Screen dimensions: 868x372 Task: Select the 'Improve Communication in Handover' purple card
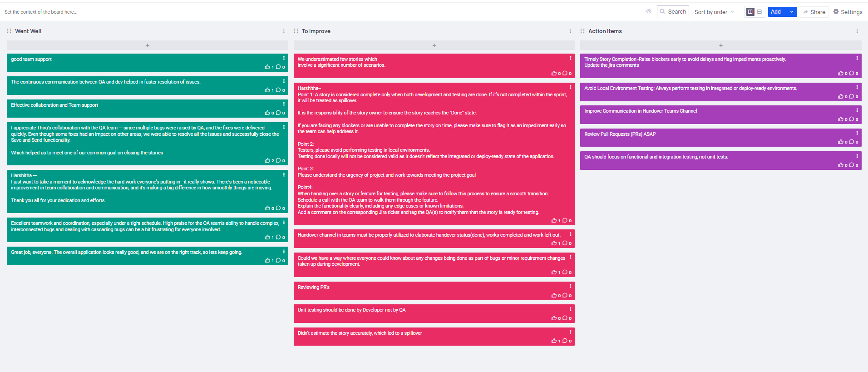point(720,114)
